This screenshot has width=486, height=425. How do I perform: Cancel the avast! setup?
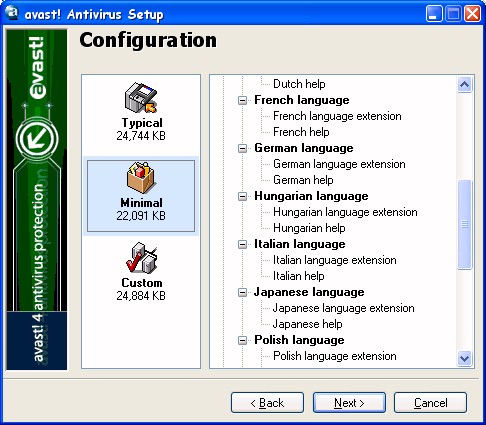pyautogui.click(x=430, y=403)
